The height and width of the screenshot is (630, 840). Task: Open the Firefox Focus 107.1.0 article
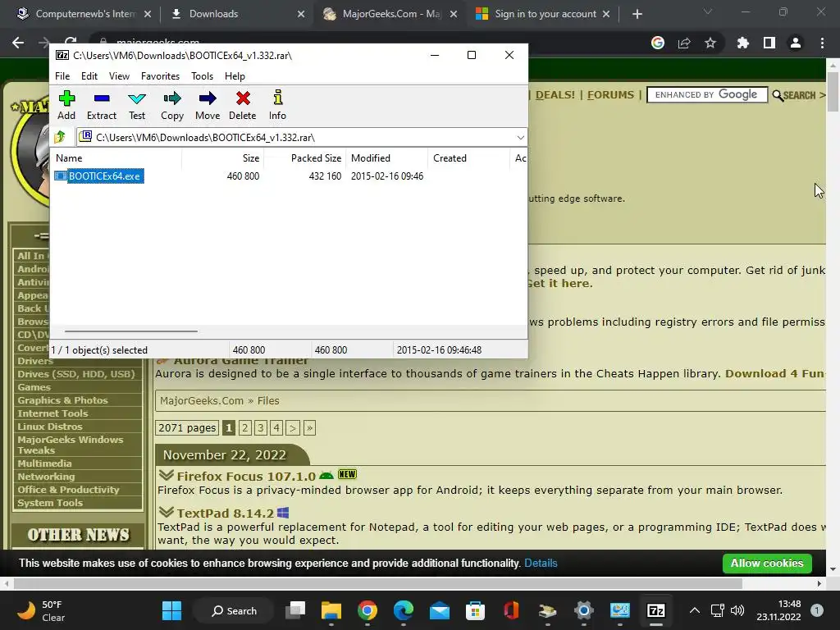[x=246, y=477]
